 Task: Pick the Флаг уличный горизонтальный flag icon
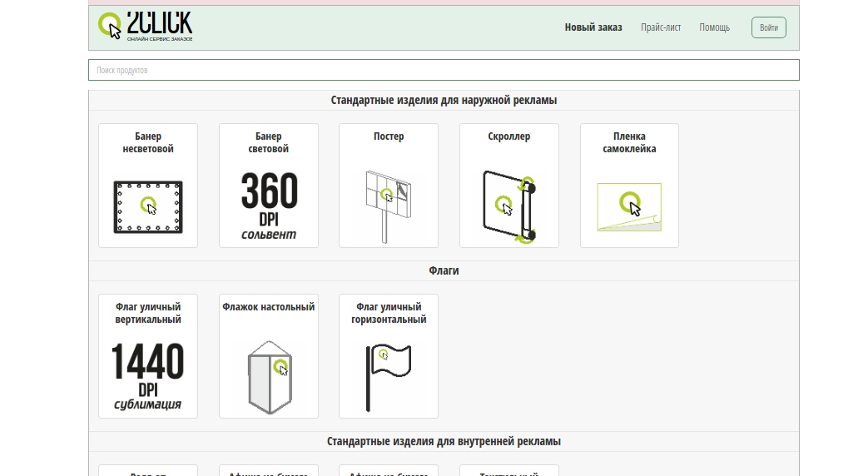point(389,378)
